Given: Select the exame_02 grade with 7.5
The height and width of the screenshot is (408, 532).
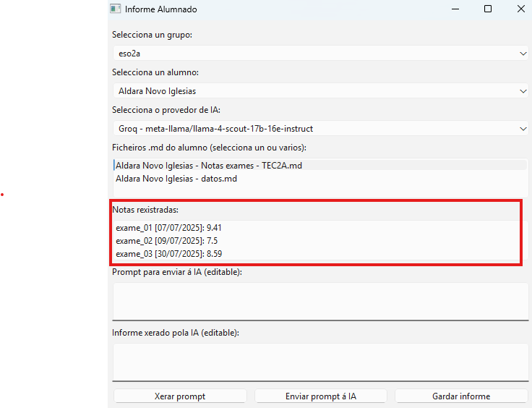Looking at the screenshot, I should (x=167, y=241).
